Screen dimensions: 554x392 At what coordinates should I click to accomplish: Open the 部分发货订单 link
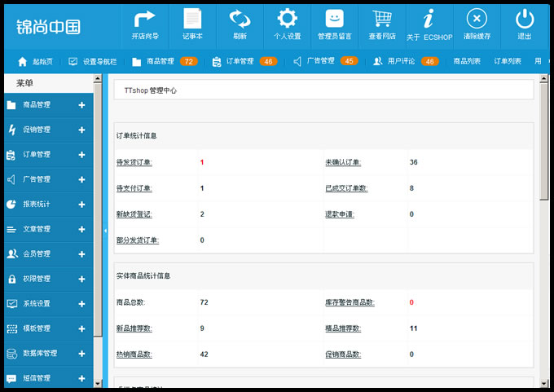[x=138, y=240]
